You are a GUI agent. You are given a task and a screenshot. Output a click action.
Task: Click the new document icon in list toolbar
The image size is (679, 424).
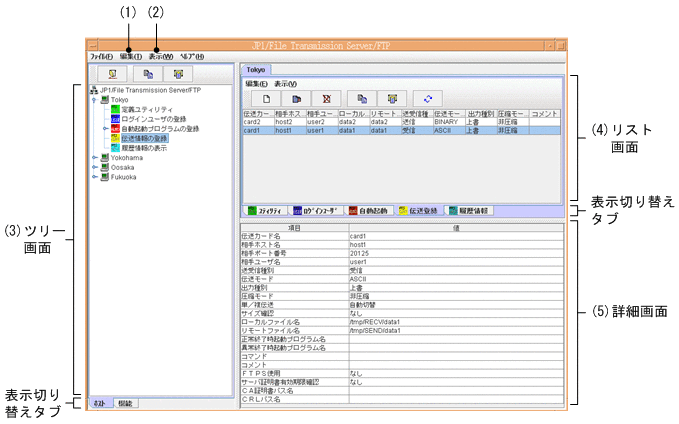coord(267,100)
